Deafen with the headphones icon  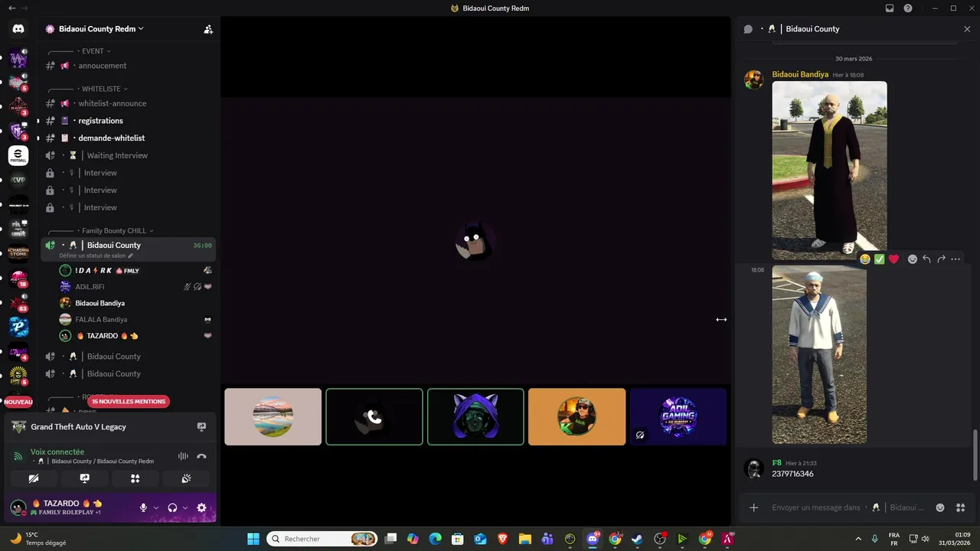(x=172, y=507)
